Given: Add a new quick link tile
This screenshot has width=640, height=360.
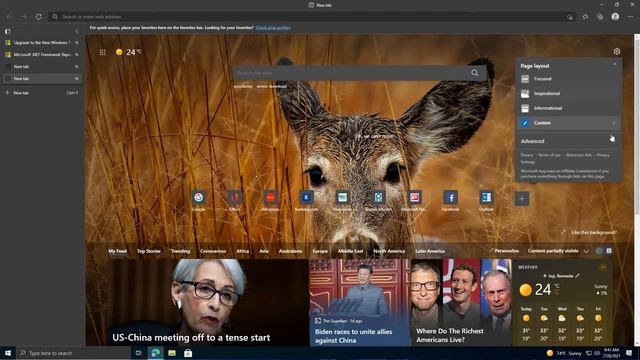Looking at the screenshot, I should click(522, 199).
